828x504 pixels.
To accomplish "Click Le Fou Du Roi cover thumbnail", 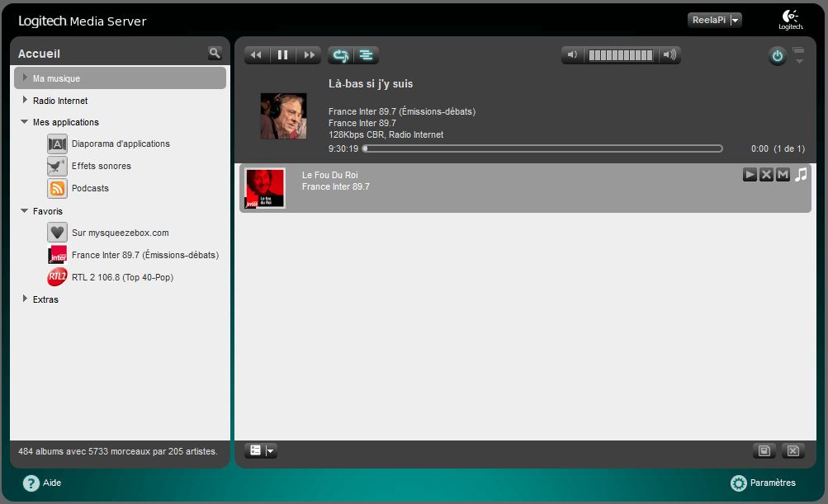I will [x=265, y=188].
